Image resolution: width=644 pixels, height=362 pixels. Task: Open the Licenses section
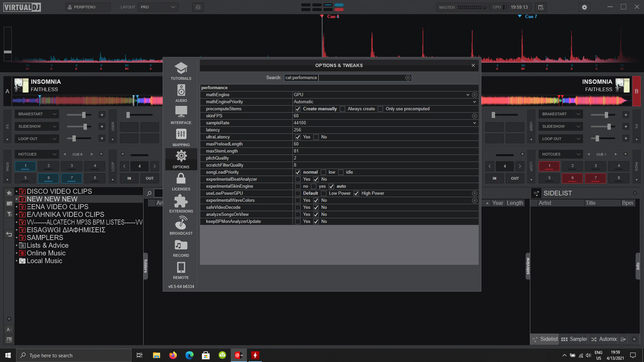[x=181, y=182]
